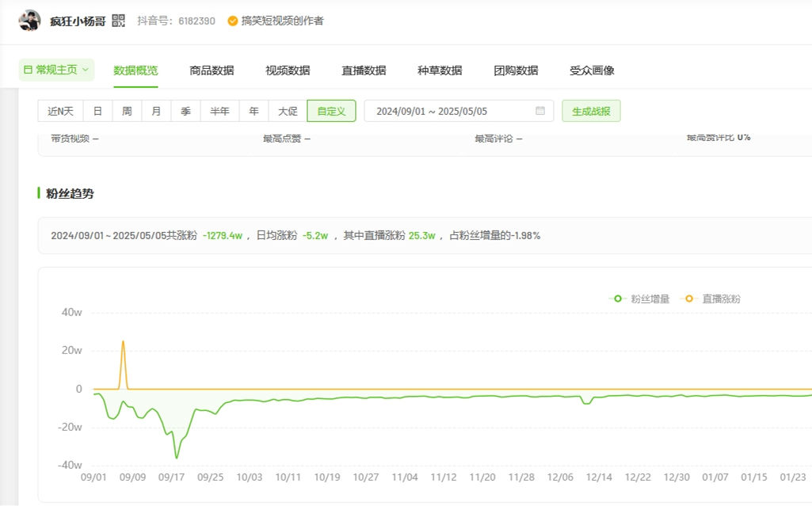Screen dimensions: 812x506
Task: Click the 自定义 custom range button
Action: click(331, 111)
